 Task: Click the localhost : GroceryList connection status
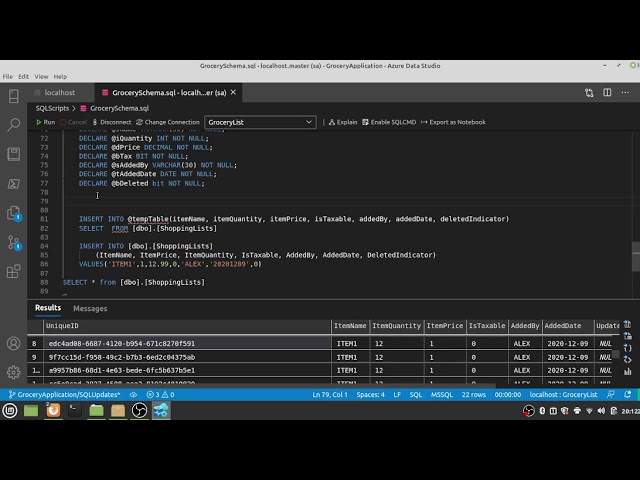(x=563, y=394)
